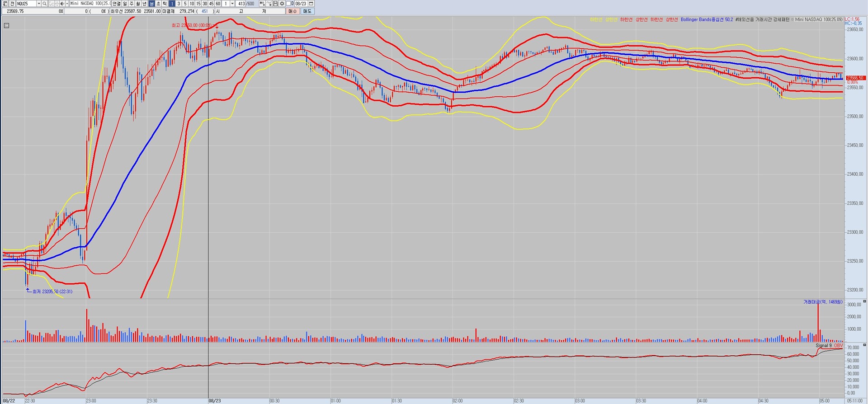This screenshot has width=868, height=404.
Task: Click the save chart floppy disk icon
Action: coord(275,4)
